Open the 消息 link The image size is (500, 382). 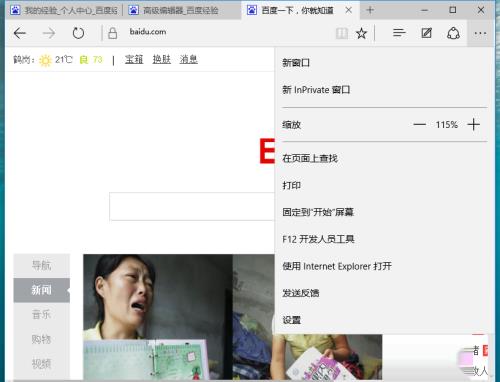(x=189, y=59)
